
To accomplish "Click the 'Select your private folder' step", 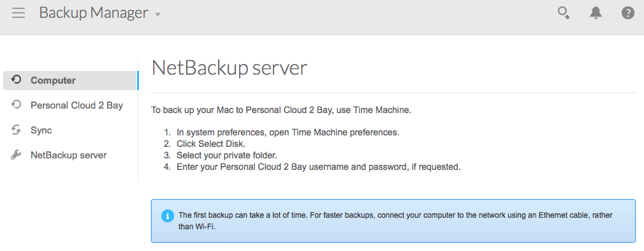I will click(x=227, y=156).
